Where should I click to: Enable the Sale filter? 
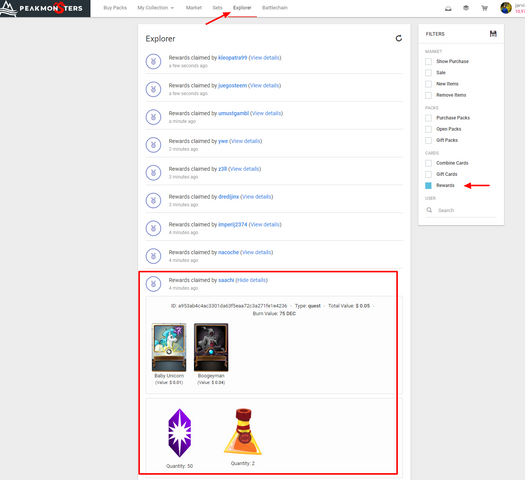point(428,73)
